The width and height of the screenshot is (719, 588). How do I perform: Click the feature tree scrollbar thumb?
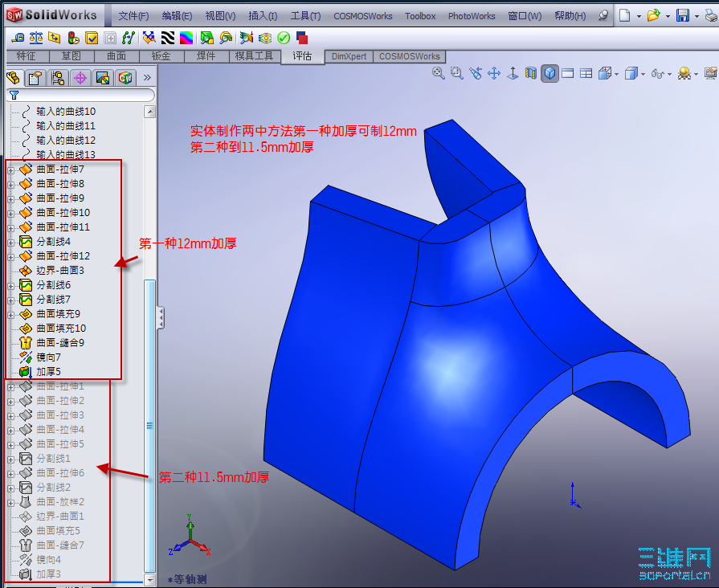tap(149, 425)
